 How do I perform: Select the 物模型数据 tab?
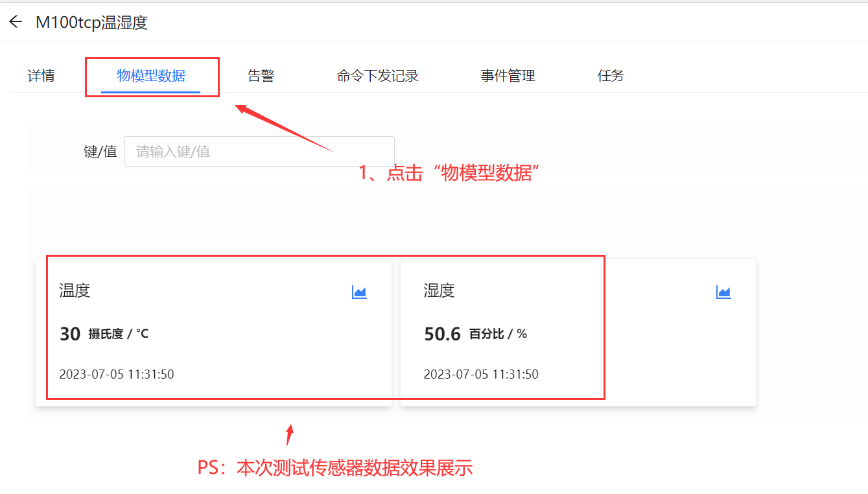(x=151, y=76)
